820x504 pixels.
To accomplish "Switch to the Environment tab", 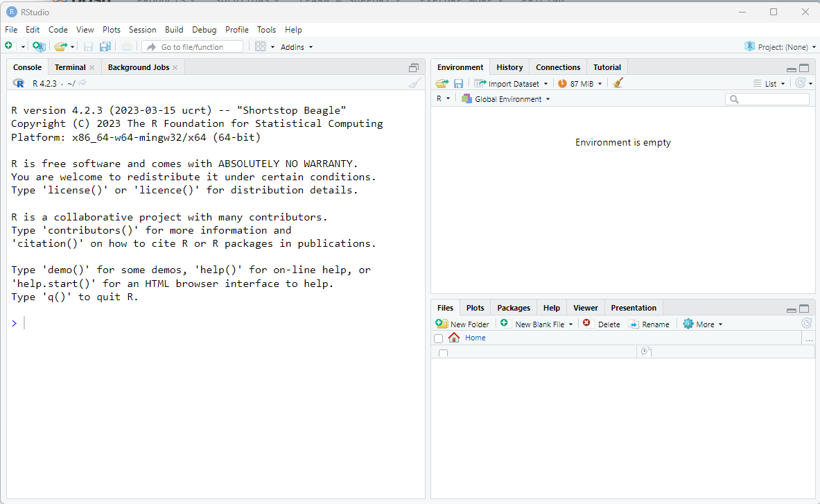I will click(460, 67).
